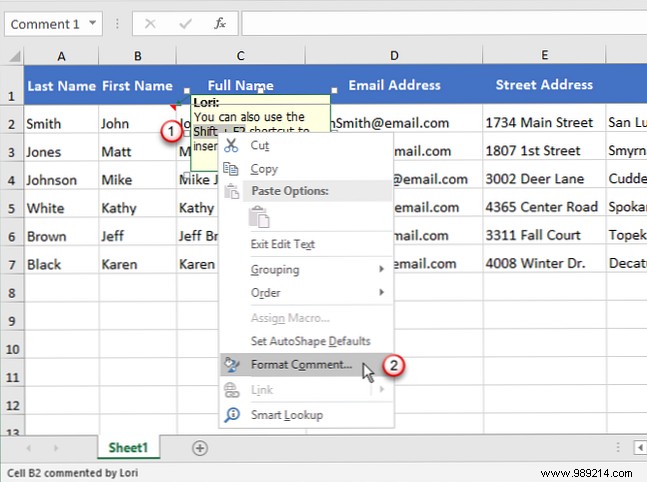The image size is (647, 482).
Task: Select the greyed Assign Macro item
Action: [306, 318]
